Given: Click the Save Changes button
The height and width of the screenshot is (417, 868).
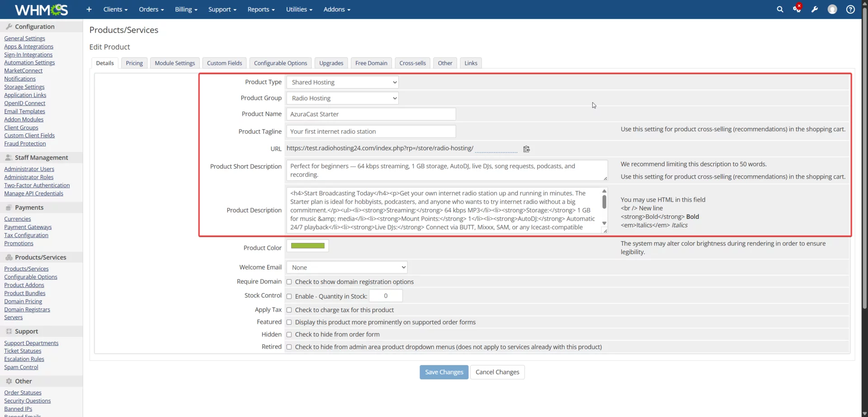Looking at the screenshot, I should [x=443, y=372].
